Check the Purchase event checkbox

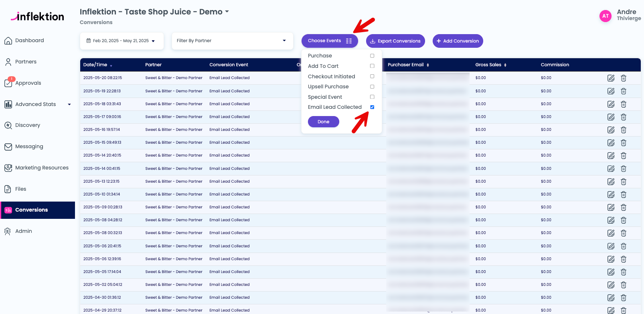tap(372, 56)
